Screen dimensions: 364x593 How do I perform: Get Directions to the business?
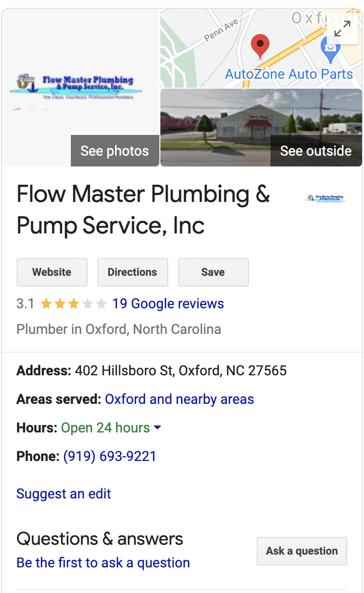pyautogui.click(x=132, y=272)
